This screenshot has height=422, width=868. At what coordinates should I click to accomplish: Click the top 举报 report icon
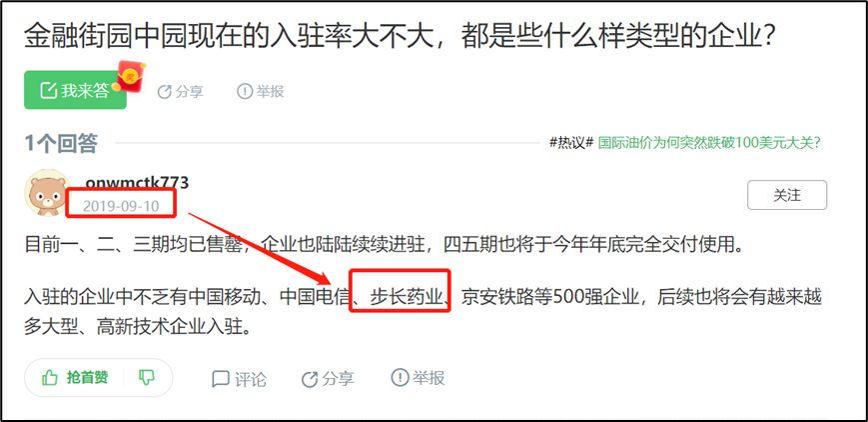(244, 91)
